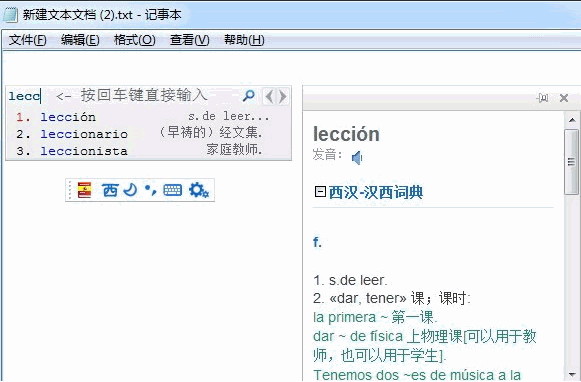581x382 pixels.
Task: Click the dictionary vertical scrollbar thumb
Action: point(571,162)
